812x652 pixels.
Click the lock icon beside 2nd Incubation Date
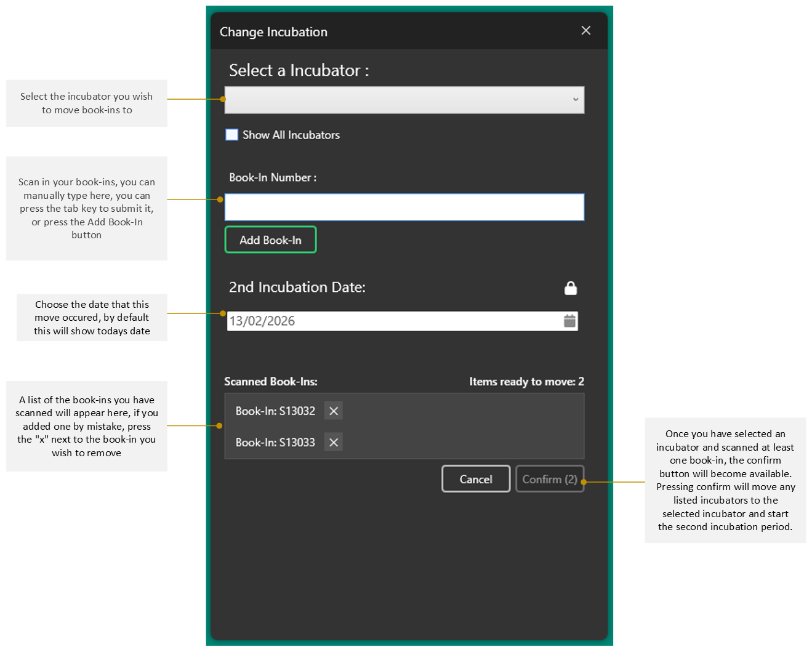[571, 288]
